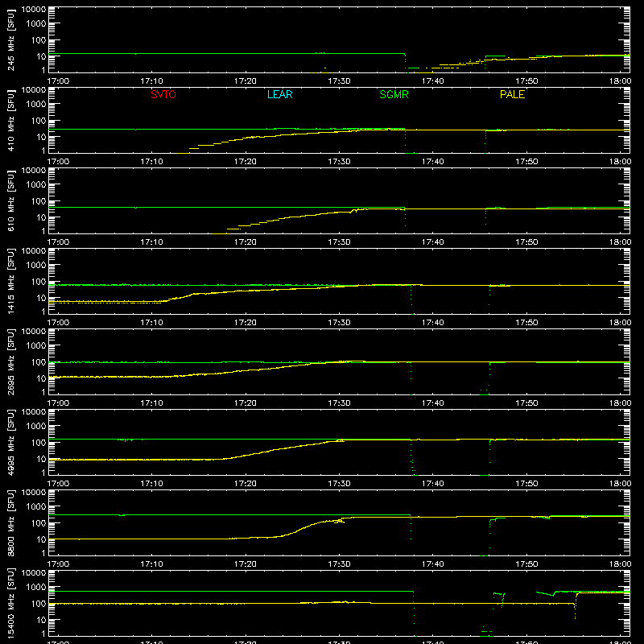Viewport: 644px width, 644px height.
Task: Select the '610 MHz [SFU]' axis label
Action: (10, 200)
